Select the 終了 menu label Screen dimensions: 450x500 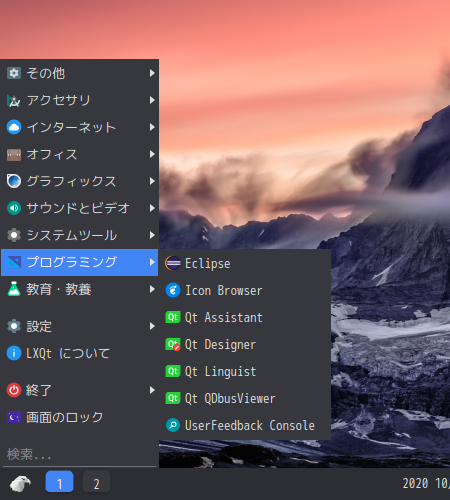[39, 390]
